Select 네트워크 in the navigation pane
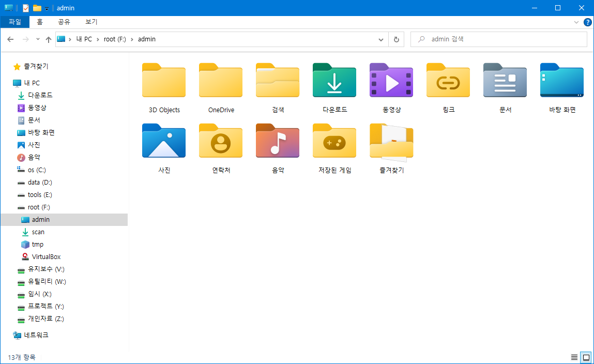Screen dimensions: 594x364 [x=36, y=336]
